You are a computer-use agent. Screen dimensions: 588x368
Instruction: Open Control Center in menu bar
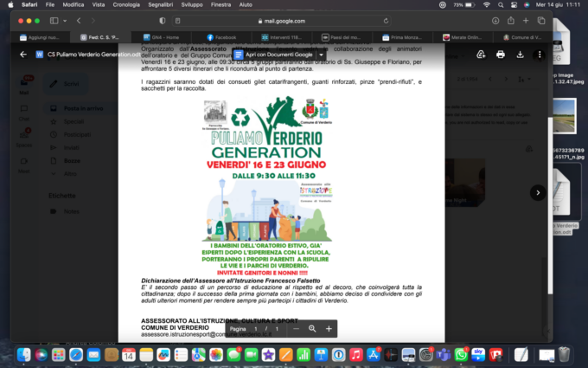(514, 5)
